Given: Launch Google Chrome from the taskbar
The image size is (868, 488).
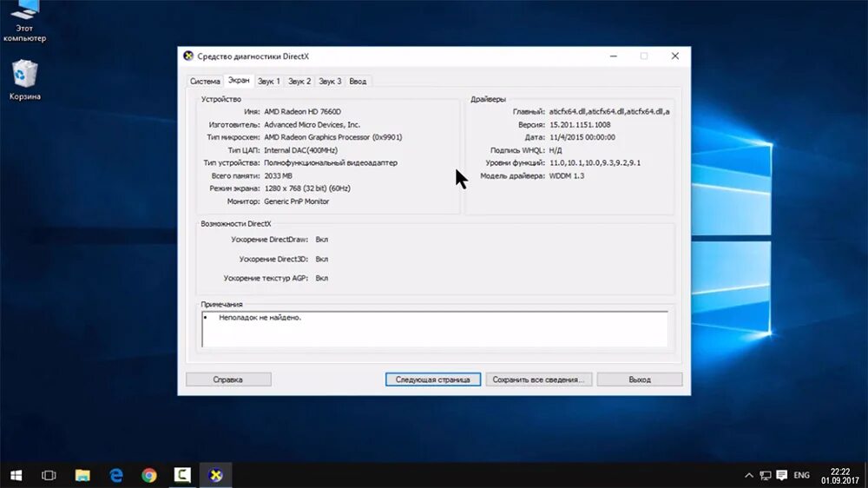Looking at the screenshot, I should coord(149,475).
